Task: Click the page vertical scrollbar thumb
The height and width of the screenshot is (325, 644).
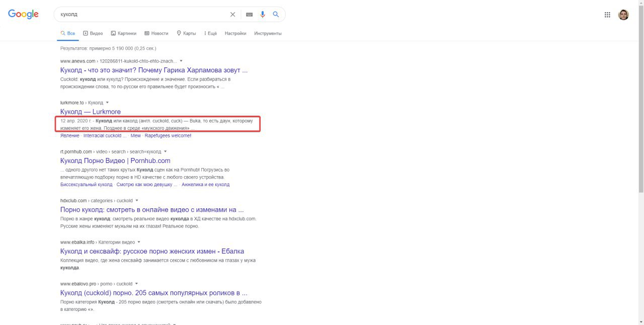Action: pos(640,98)
